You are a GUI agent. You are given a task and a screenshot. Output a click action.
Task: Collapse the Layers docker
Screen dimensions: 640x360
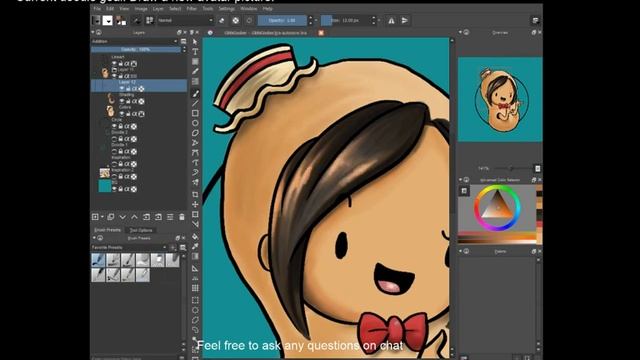click(x=93, y=32)
